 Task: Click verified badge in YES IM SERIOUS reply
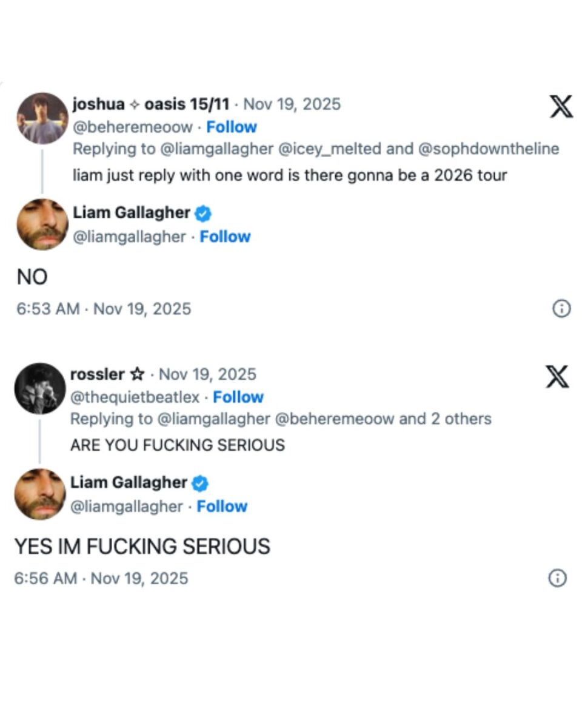click(x=201, y=483)
